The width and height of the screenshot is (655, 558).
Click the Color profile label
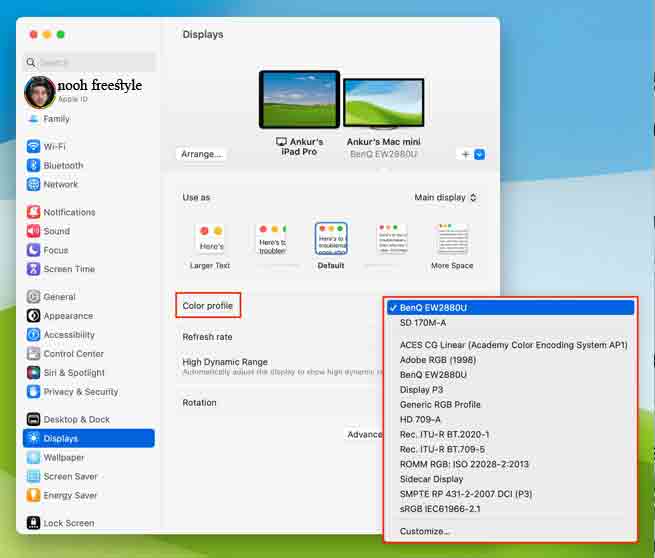[208, 306]
